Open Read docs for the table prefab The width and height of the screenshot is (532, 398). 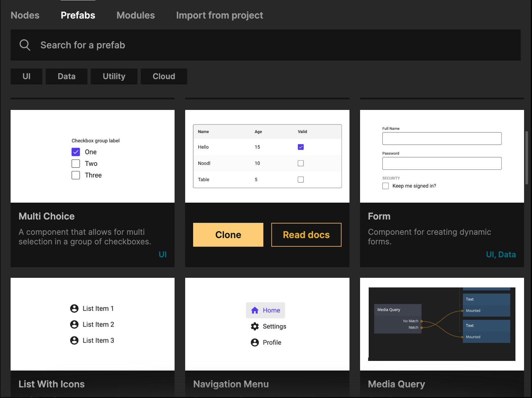point(306,235)
